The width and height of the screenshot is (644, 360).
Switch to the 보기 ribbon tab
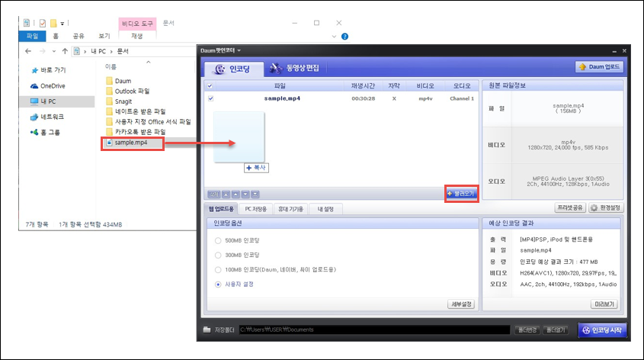[104, 36]
